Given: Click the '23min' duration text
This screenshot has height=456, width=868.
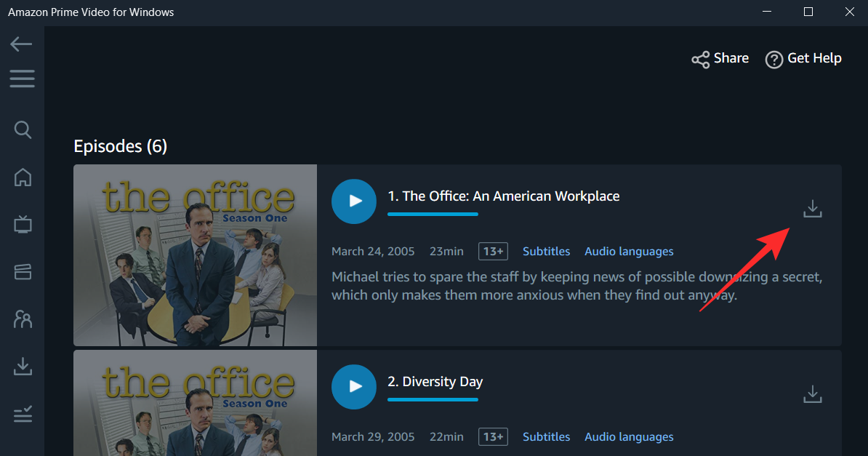Looking at the screenshot, I should (447, 252).
